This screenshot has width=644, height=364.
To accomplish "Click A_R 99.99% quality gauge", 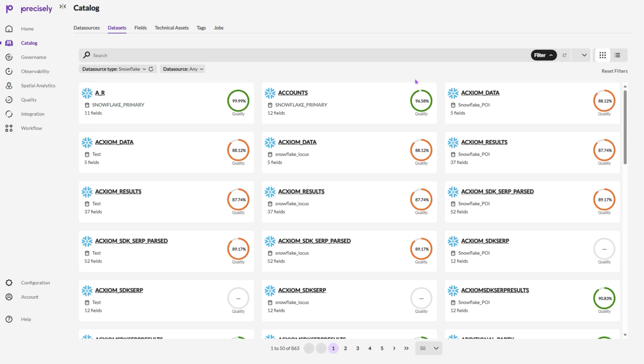I will tap(238, 101).
